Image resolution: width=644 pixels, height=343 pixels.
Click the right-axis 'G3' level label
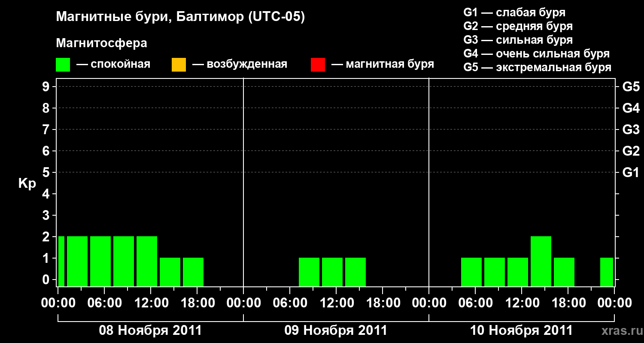pos(631,129)
